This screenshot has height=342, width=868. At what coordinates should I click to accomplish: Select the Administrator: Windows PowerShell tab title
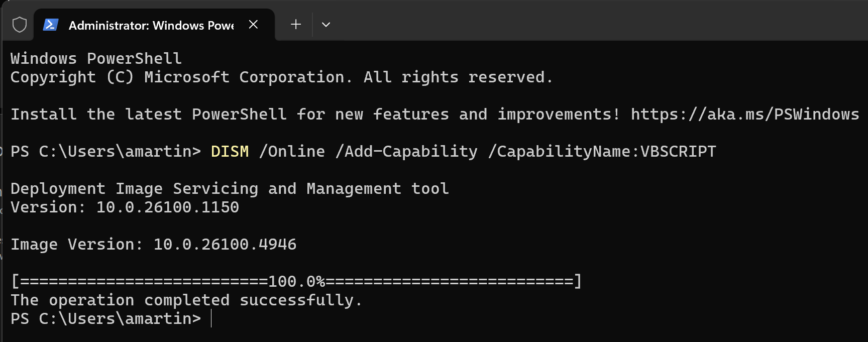coord(151,25)
